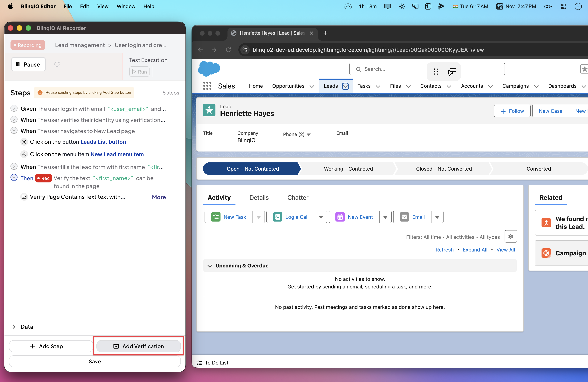The height and width of the screenshot is (382, 588).
Task: Click the site info icon in address bar
Action: coord(245,50)
